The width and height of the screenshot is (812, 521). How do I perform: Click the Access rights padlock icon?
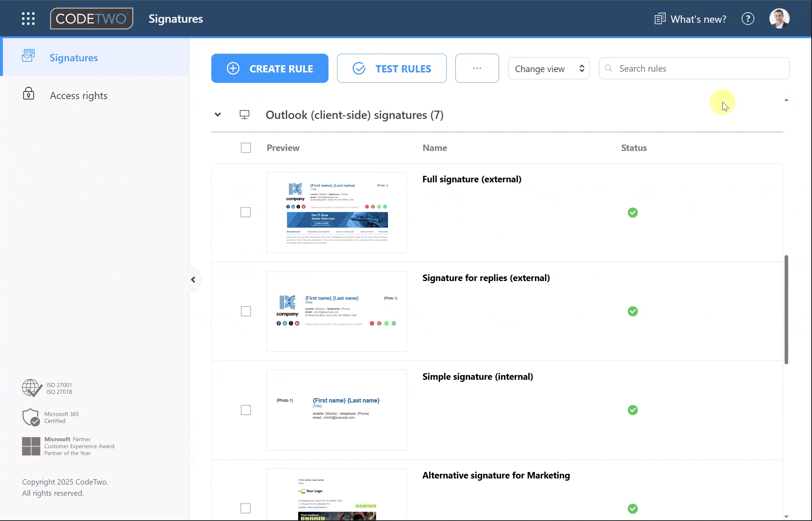click(28, 93)
